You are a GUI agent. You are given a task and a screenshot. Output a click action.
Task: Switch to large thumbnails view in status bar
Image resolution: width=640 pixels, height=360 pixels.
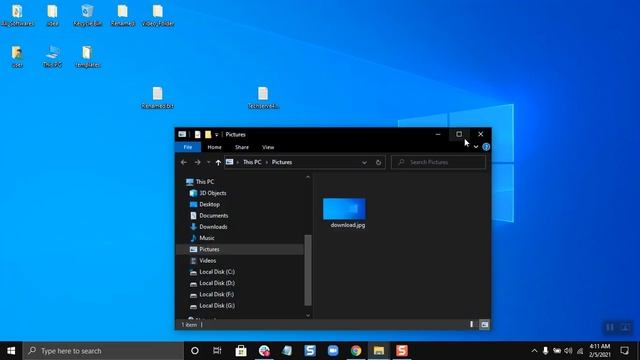(x=484, y=324)
